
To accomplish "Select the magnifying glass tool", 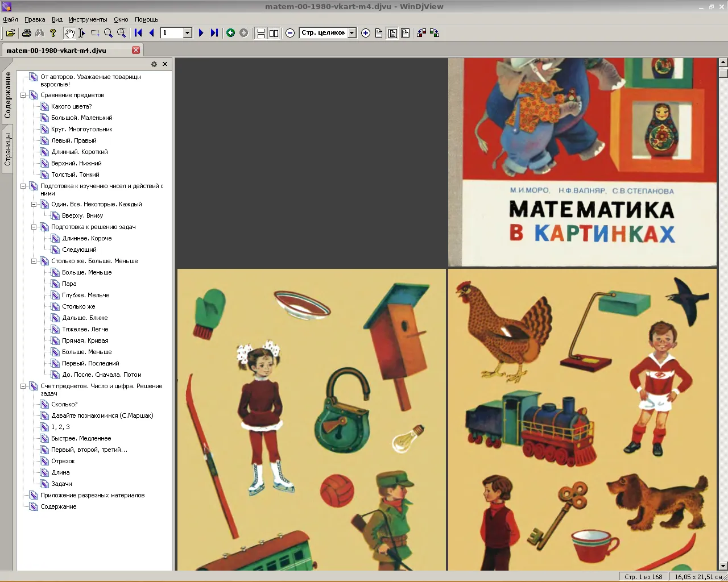I will point(108,33).
